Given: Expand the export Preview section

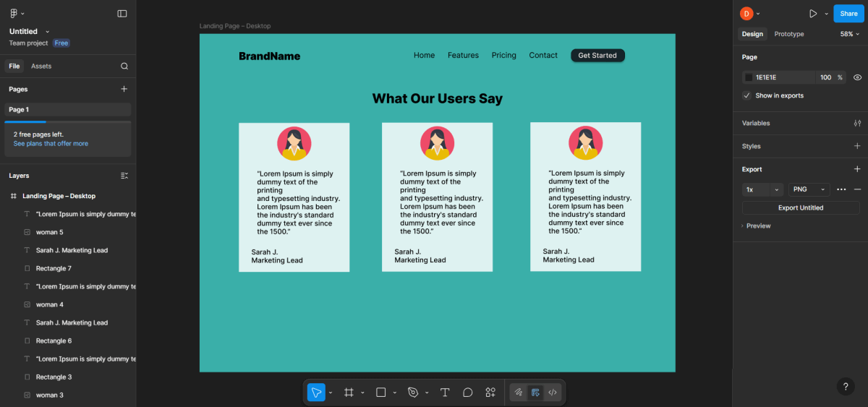Looking at the screenshot, I should [x=758, y=226].
